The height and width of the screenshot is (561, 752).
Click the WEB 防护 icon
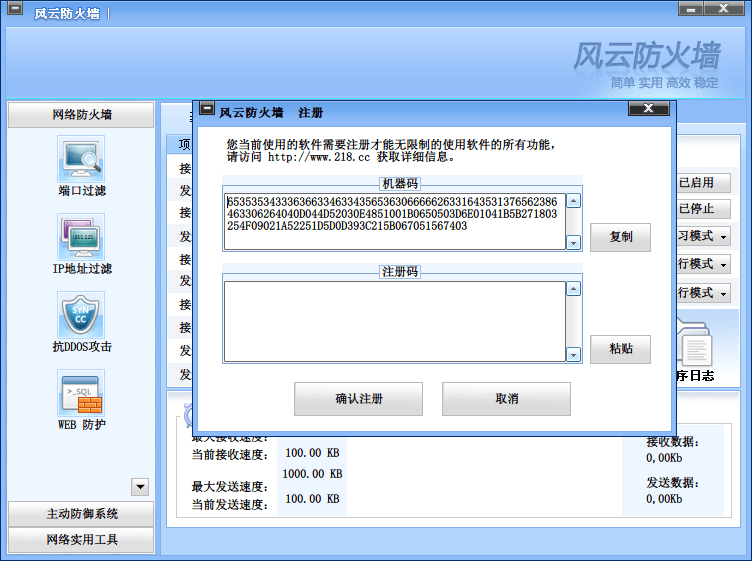coord(81,393)
